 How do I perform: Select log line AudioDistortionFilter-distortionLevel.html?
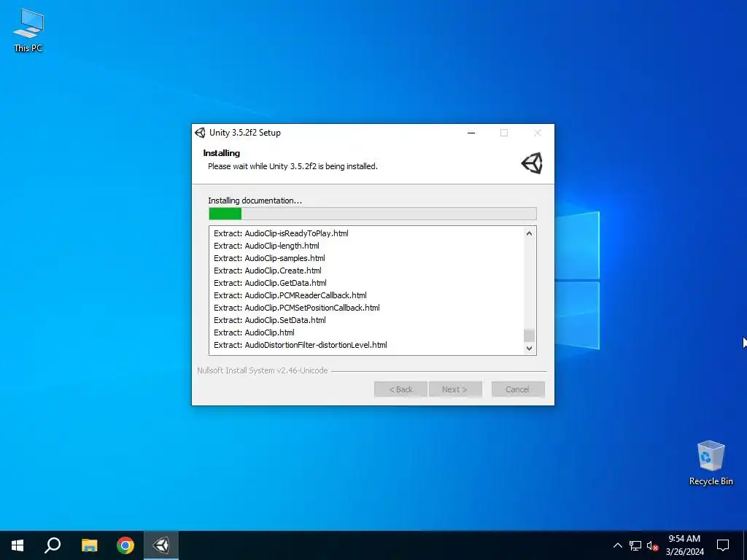click(x=300, y=345)
